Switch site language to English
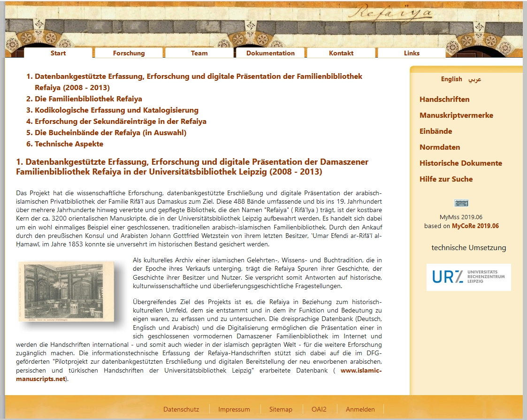Viewport: 527px width, 420px height. [451, 79]
